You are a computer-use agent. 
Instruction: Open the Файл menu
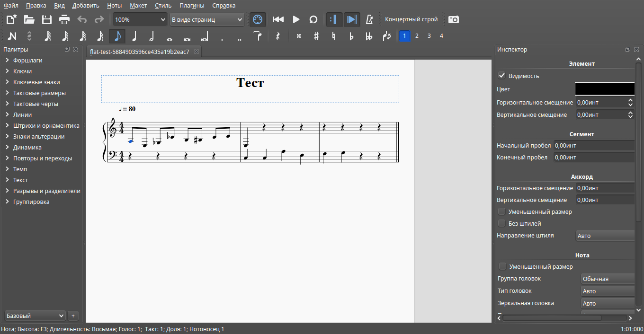pyautogui.click(x=9, y=5)
